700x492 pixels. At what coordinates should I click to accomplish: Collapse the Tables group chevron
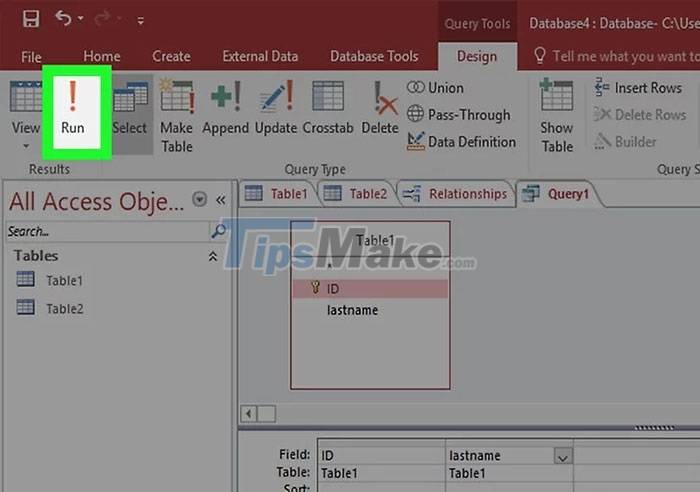pyautogui.click(x=213, y=256)
